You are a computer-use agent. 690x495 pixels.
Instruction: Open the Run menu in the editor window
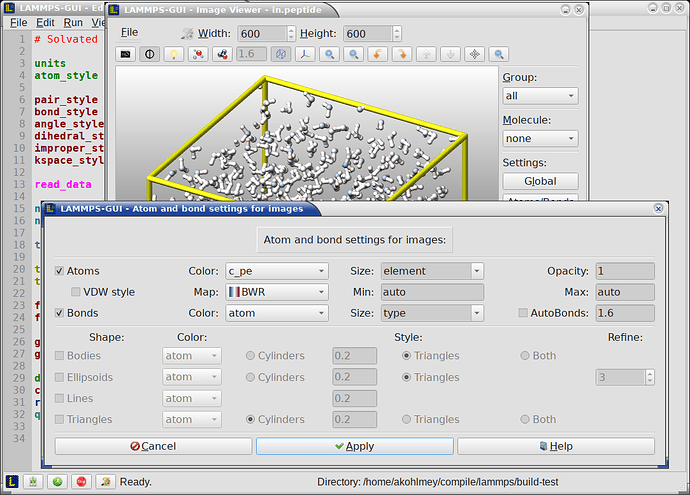(x=73, y=22)
